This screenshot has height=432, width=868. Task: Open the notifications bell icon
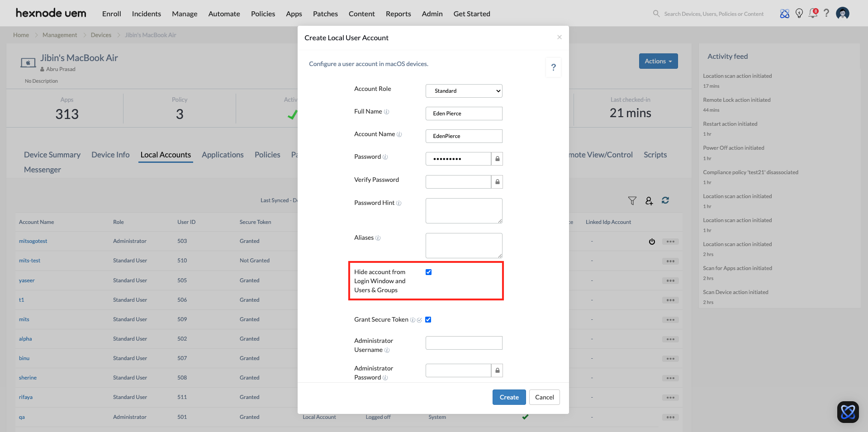(813, 14)
